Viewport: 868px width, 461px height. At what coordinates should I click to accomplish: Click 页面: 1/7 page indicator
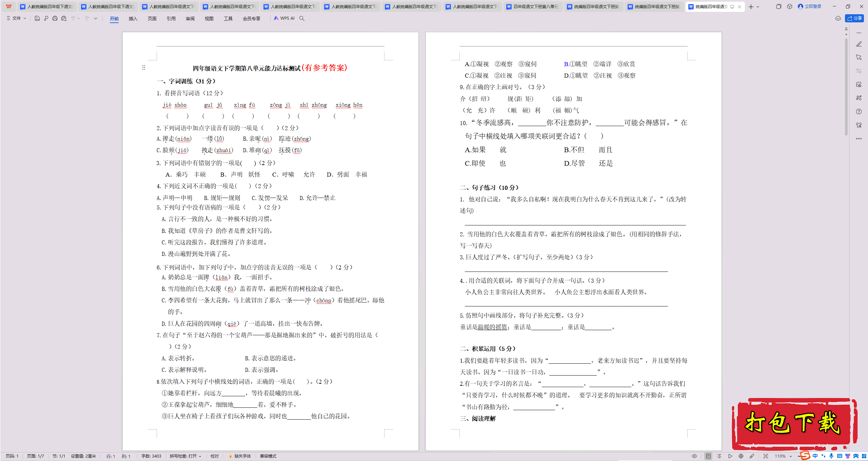point(35,456)
